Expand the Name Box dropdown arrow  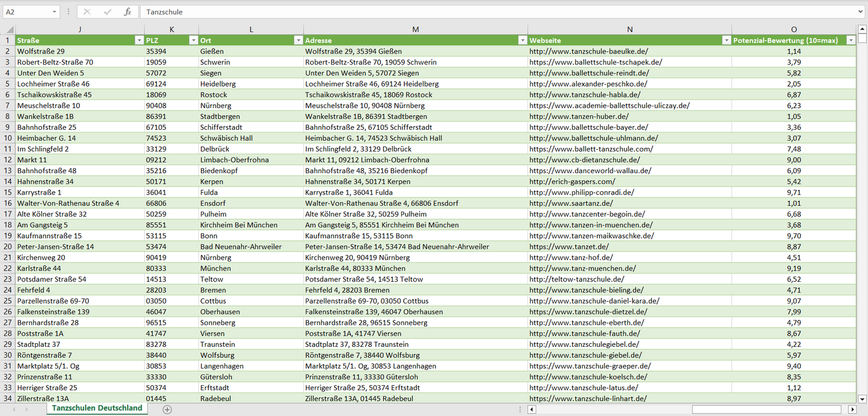pos(55,12)
